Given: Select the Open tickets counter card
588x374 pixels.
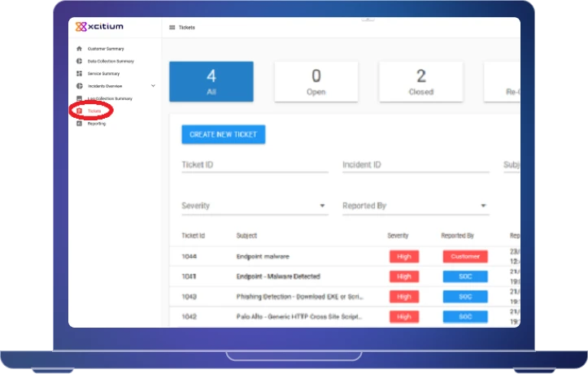Looking at the screenshot, I should pyautogui.click(x=316, y=82).
